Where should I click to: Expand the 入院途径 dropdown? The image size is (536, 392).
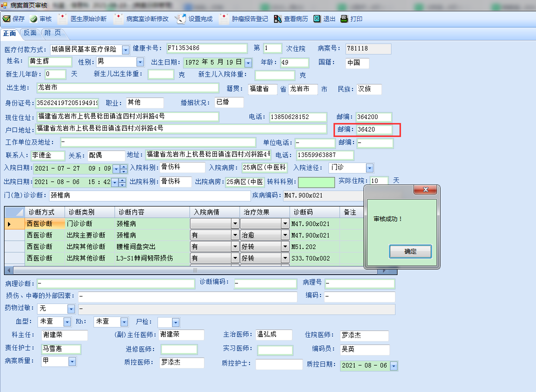(369, 168)
